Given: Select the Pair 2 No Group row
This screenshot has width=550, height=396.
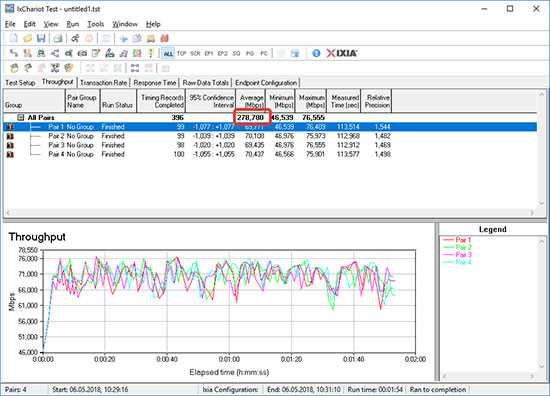Looking at the screenshot, I should point(270,136).
